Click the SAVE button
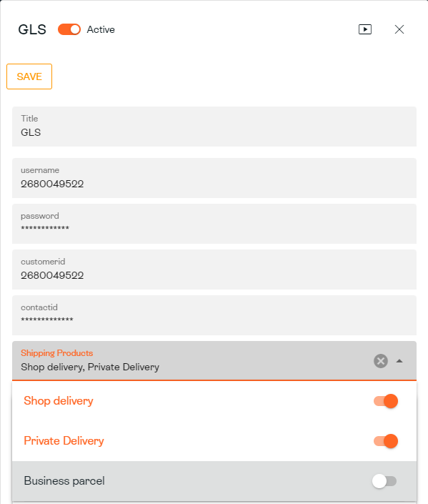This screenshot has width=428, height=504. [29, 76]
